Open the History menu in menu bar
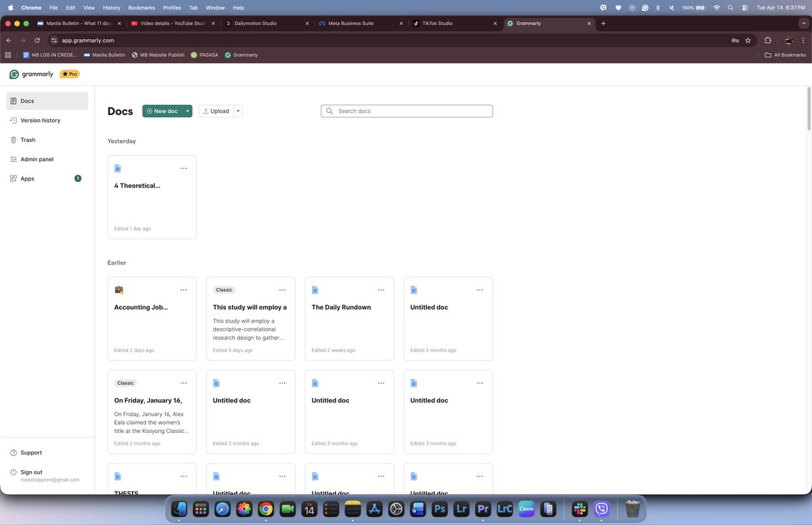Screen dimensions: 812x525 [112, 7]
